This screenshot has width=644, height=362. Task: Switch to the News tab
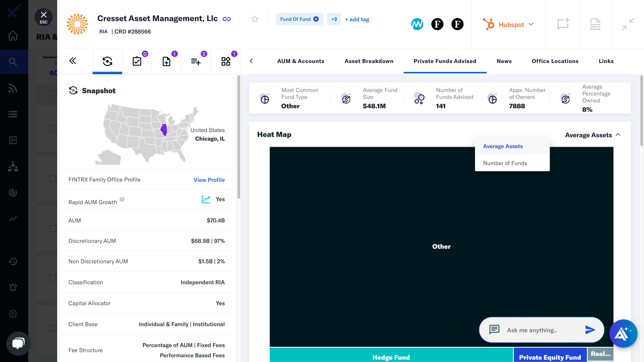point(504,61)
